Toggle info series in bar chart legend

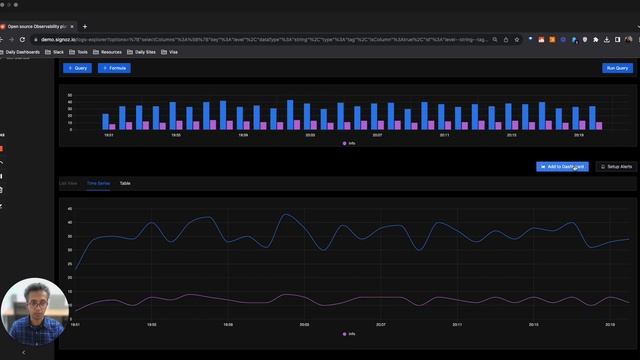349,143
